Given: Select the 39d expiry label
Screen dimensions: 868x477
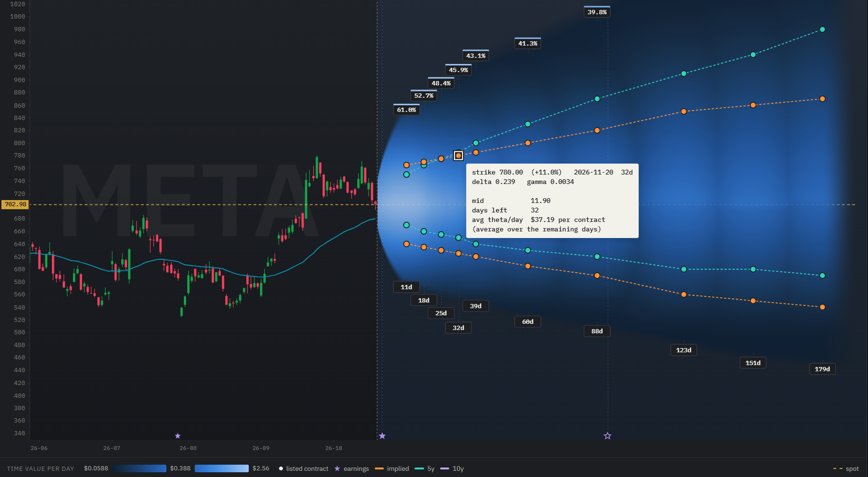Looking at the screenshot, I should click(x=476, y=306).
